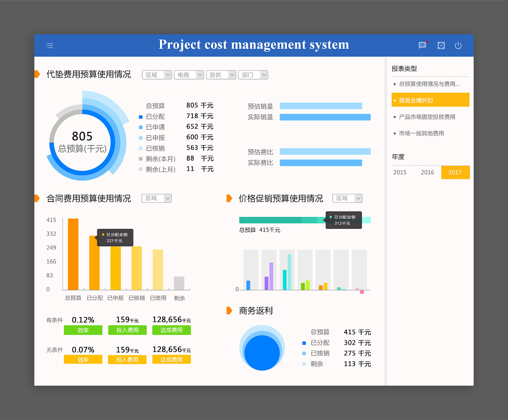This screenshot has height=420, width=508.
Task: Select 总预算使用情况与费用 report type
Action: (x=430, y=84)
